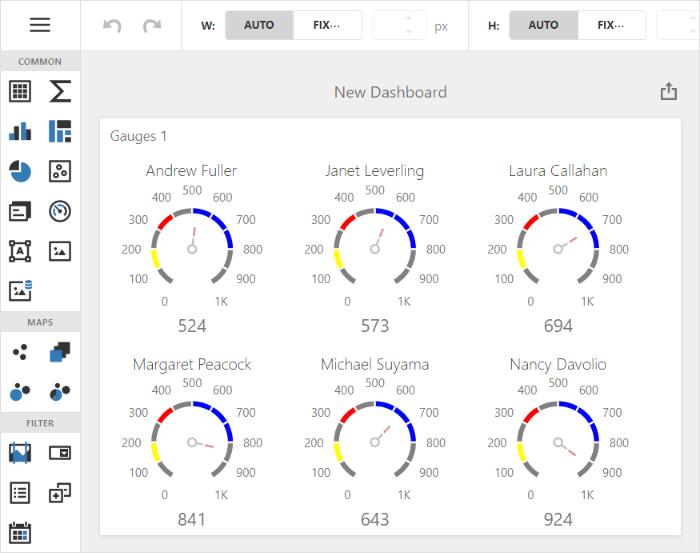Click the value 524 under Andrew Fuller
Image resolution: width=700 pixels, height=553 pixels.
(192, 326)
